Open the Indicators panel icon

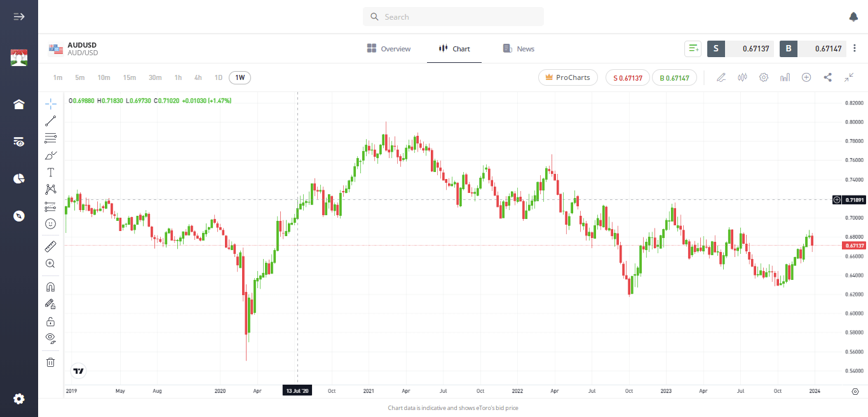tap(785, 77)
